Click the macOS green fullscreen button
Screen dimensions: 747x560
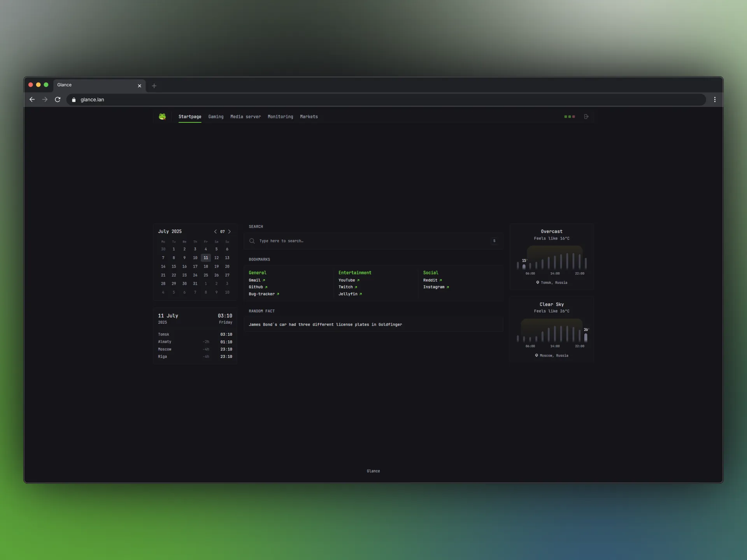pyautogui.click(x=46, y=85)
